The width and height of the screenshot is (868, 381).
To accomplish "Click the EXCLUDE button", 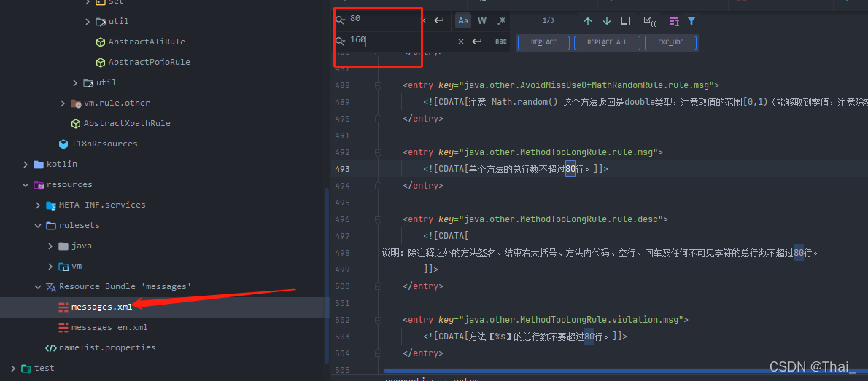I will [670, 42].
